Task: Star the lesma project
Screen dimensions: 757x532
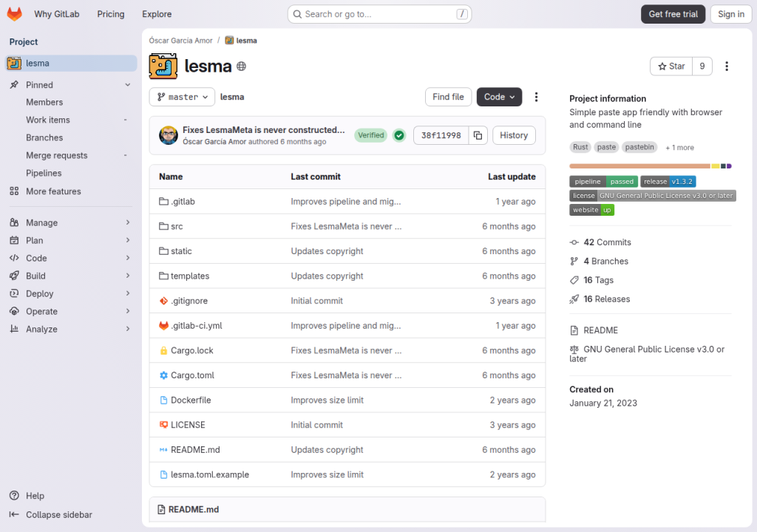Action: pyautogui.click(x=671, y=66)
